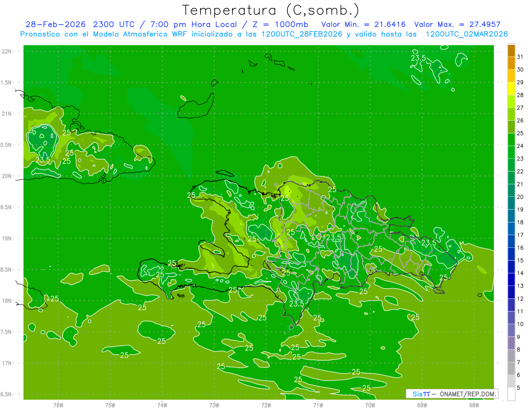The height and width of the screenshot is (411, 532).
Task: Click the "72W" longitude axis label
Action: click(x=266, y=405)
